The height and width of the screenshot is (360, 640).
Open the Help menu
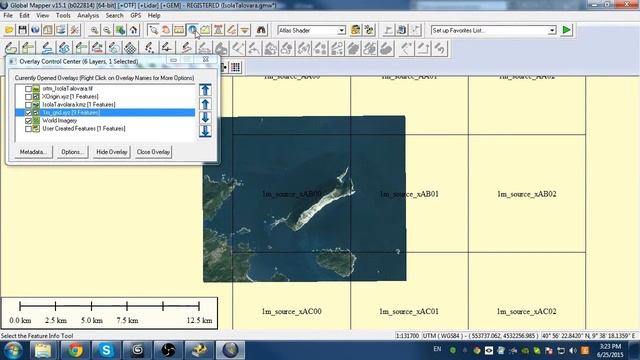pyautogui.click(x=154, y=16)
